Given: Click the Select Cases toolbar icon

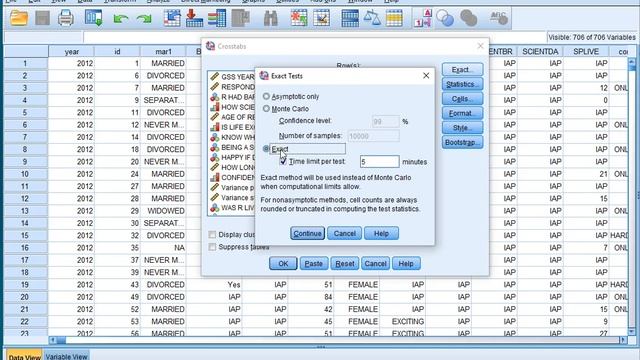Looking at the screenshot, I should [394, 18].
